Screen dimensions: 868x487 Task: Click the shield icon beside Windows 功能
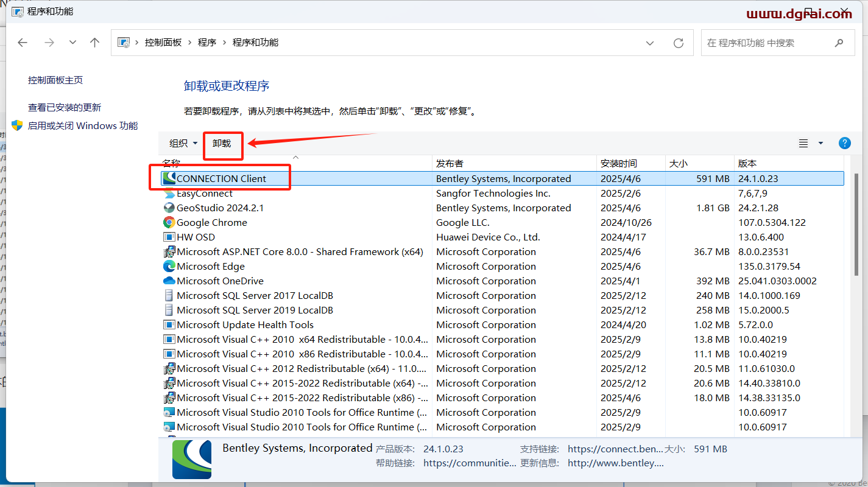pos(17,125)
